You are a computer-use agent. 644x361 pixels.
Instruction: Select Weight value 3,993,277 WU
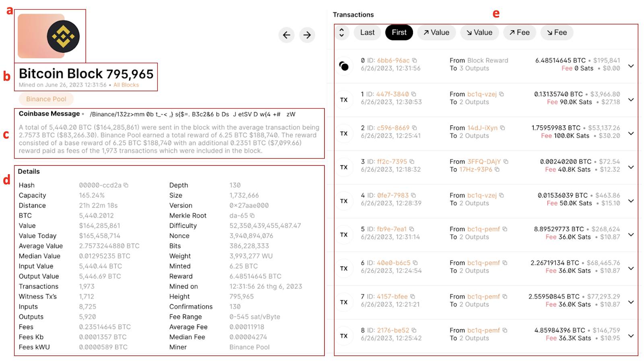tap(251, 256)
